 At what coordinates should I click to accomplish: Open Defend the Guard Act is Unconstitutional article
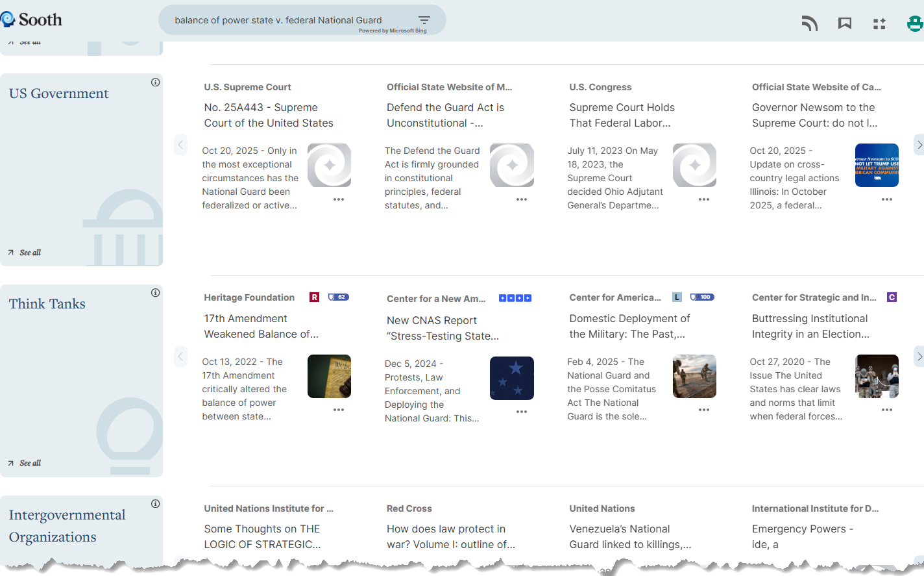(x=445, y=115)
